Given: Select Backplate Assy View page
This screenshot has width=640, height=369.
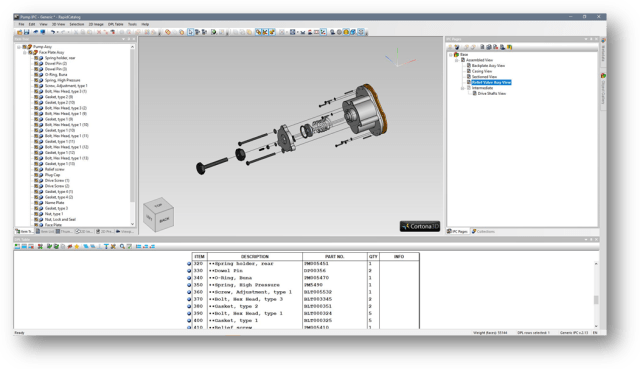Looking at the screenshot, I should pos(488,66).
